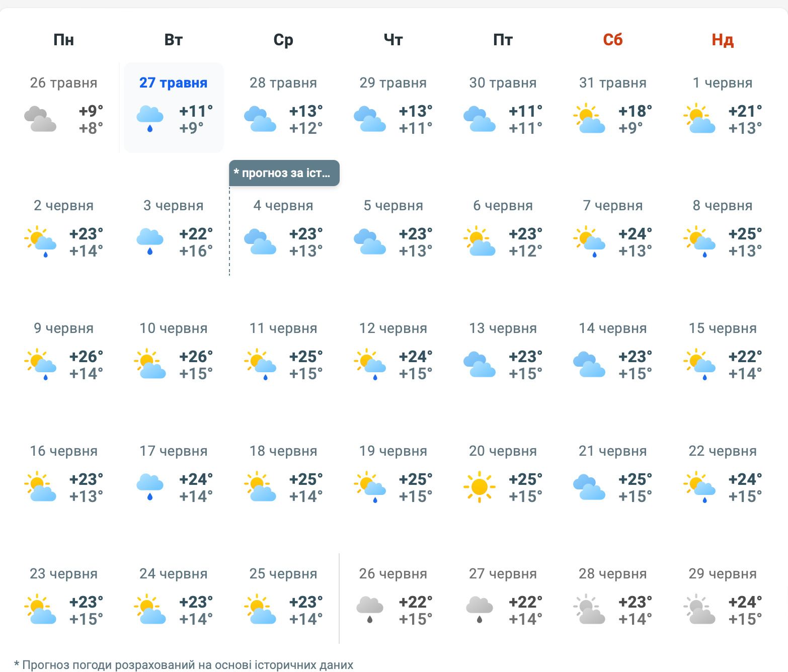Screen dimensions: 788x672
Task: Click the sunny icon for 20 червня
Action: [480, 487]
